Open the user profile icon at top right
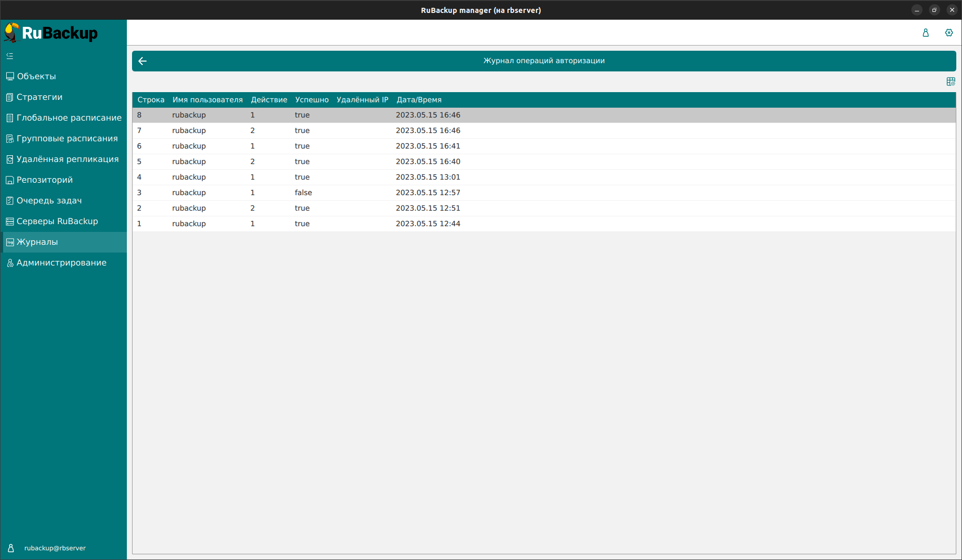Viewport: 962px width, 560px height. [926, 33]
